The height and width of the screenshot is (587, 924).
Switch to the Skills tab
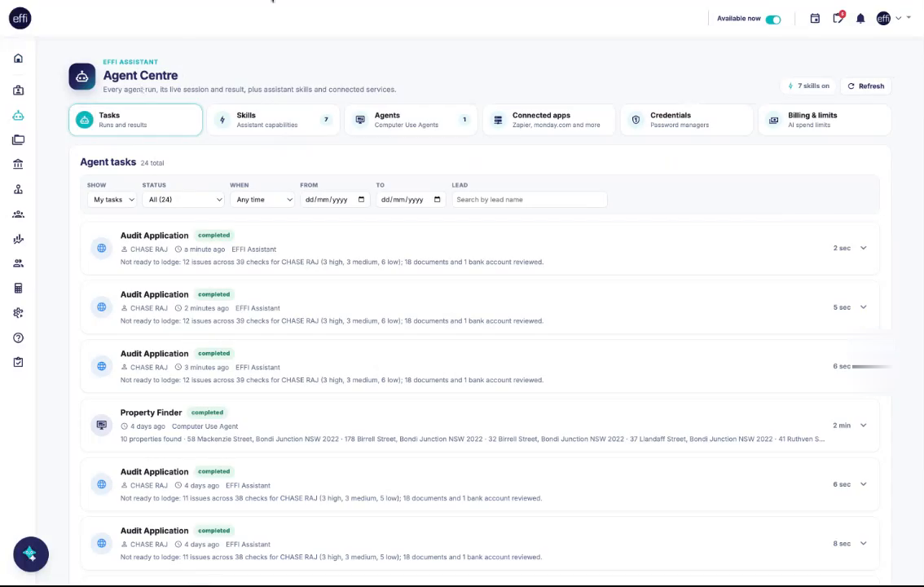pos(273,120)
